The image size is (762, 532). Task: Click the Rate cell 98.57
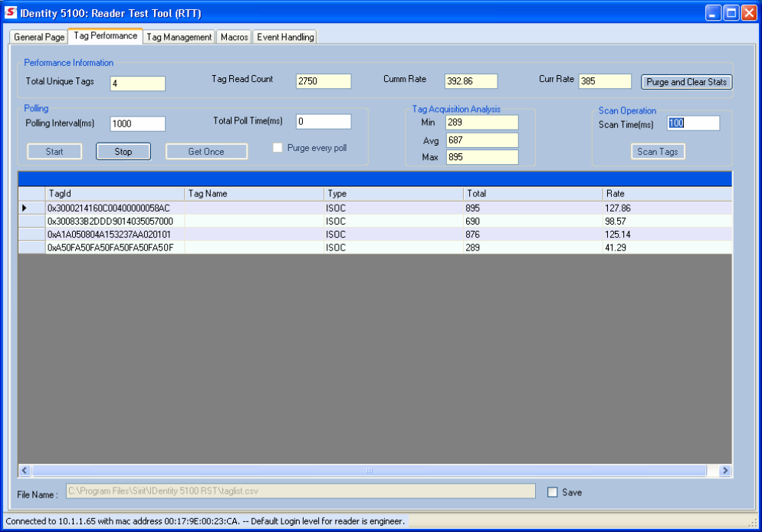point(667,221)
